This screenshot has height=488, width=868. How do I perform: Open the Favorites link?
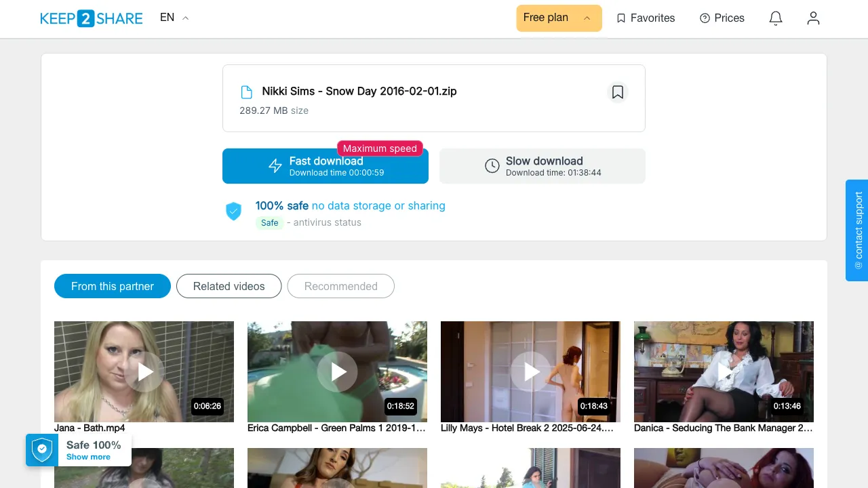click(646, 18)
